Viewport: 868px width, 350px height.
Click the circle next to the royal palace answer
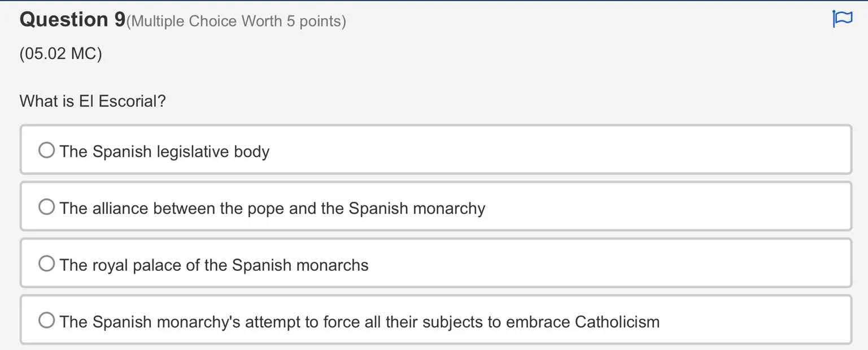[x=46, y=263]
